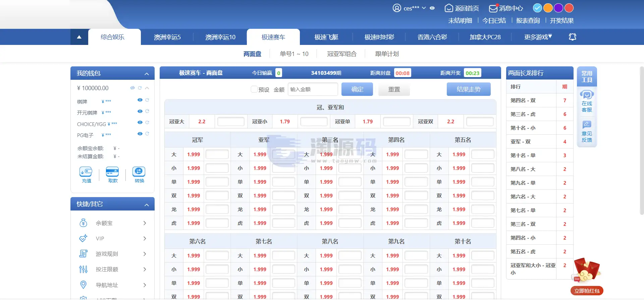Click the 冠亚大 bet amount field
Viewport: 644px width, 300px height.
coord(231,121)
